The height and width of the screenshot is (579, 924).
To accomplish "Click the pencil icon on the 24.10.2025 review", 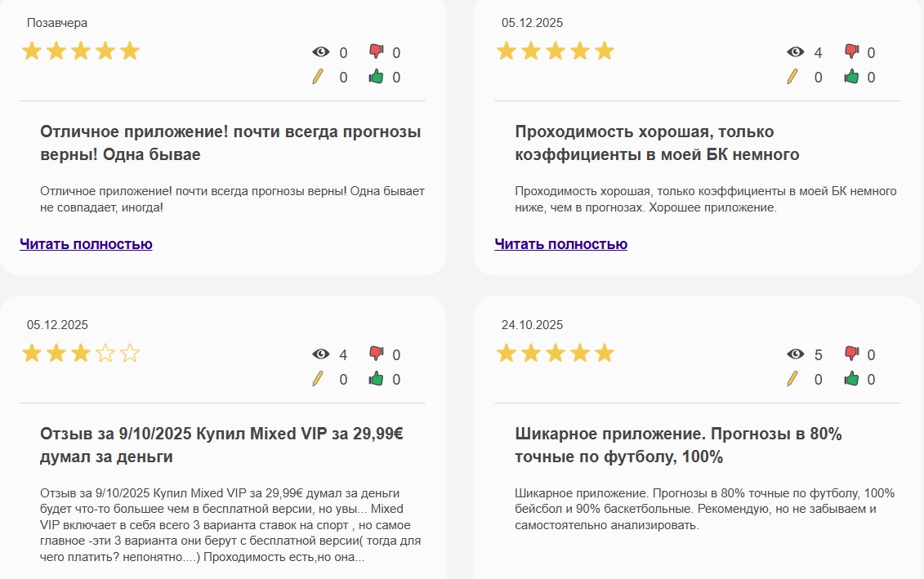I will click(x=794, y=379).
